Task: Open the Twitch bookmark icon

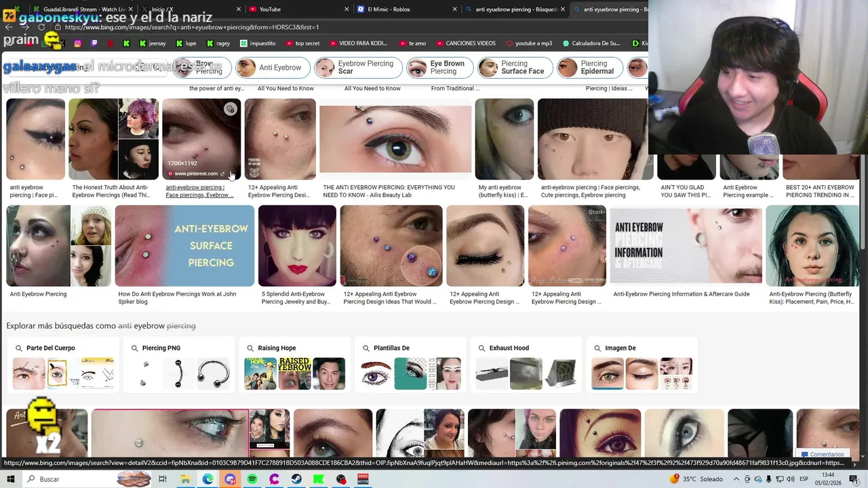Action: pyautogui.click(x=94, y=43)
